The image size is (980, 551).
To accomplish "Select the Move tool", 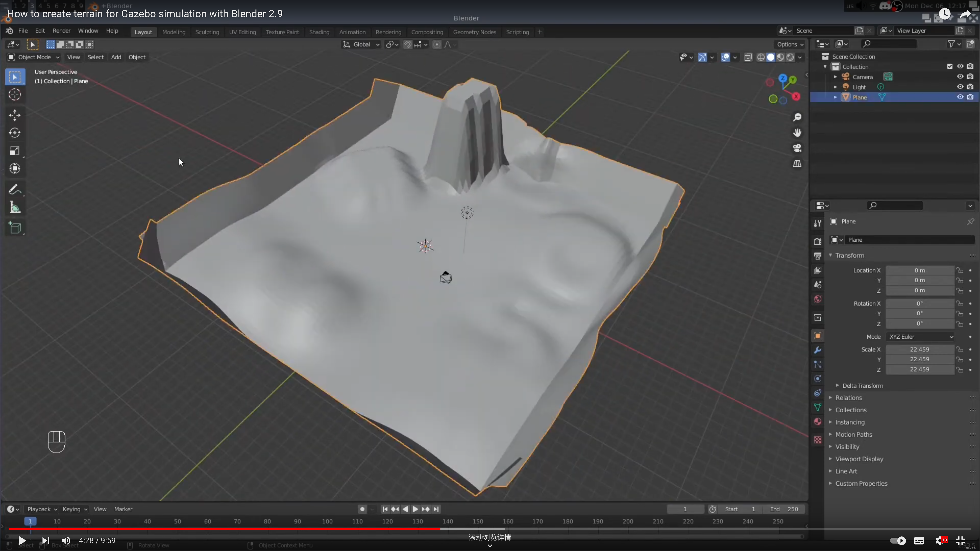I will [15, 115].
